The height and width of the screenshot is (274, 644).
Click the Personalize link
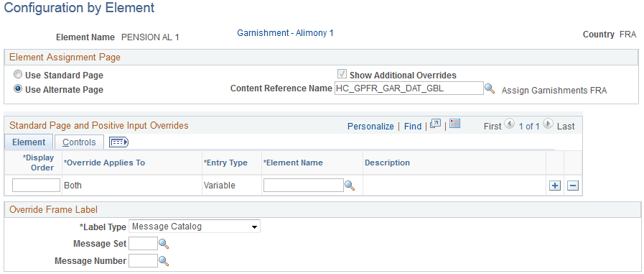click(x=370, y=127)
